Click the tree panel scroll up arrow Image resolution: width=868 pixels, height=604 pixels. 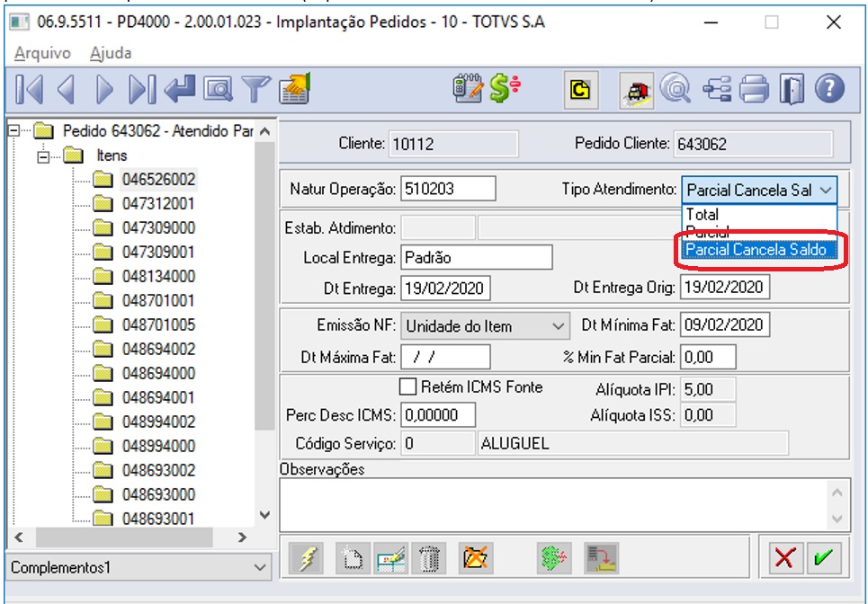(x=265, y=131)
